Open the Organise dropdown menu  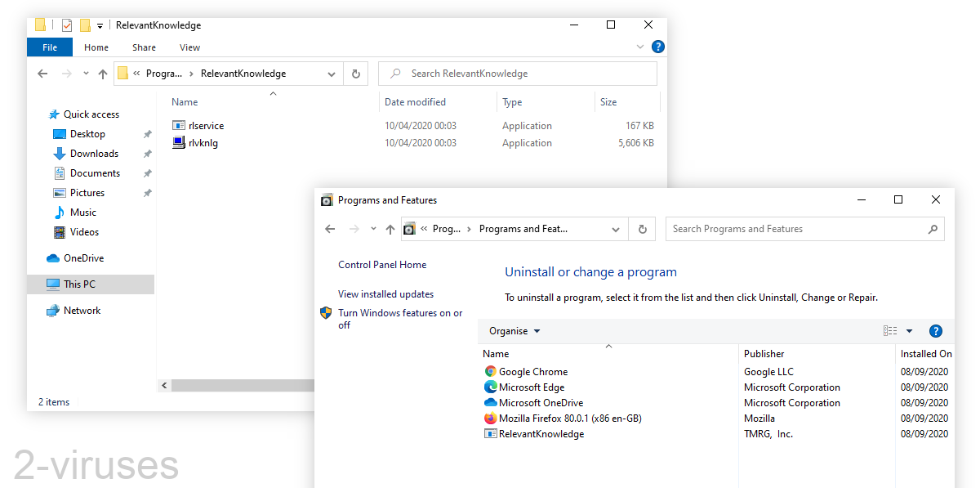[x=514, y=331]
